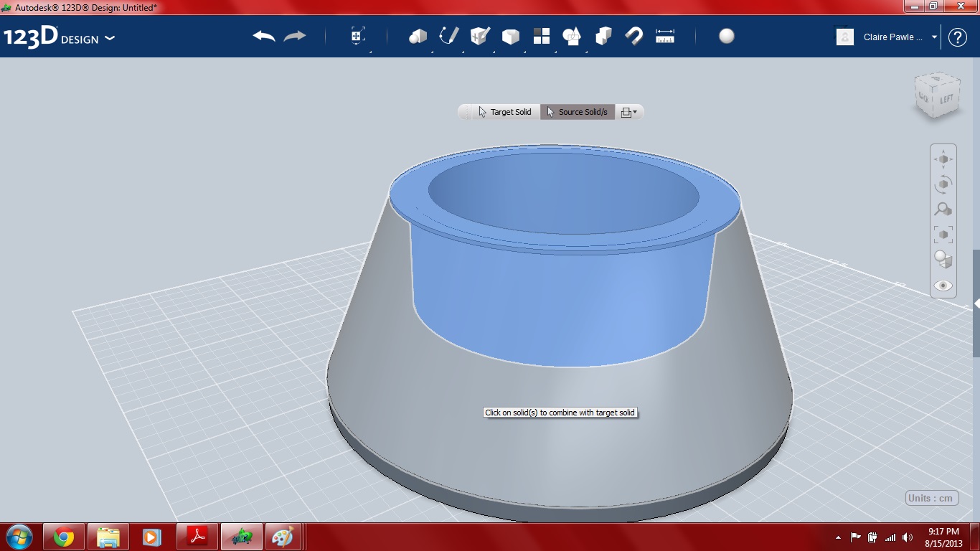The width and height of the screenshot is (980, 551).
Task: Open the Windows Start menu
Action: click(19, 537)
